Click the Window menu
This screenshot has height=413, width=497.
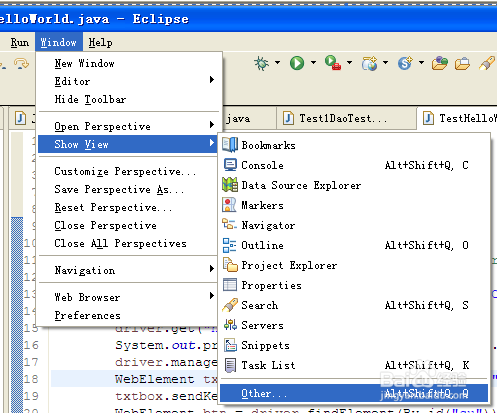tap(59, 42)
